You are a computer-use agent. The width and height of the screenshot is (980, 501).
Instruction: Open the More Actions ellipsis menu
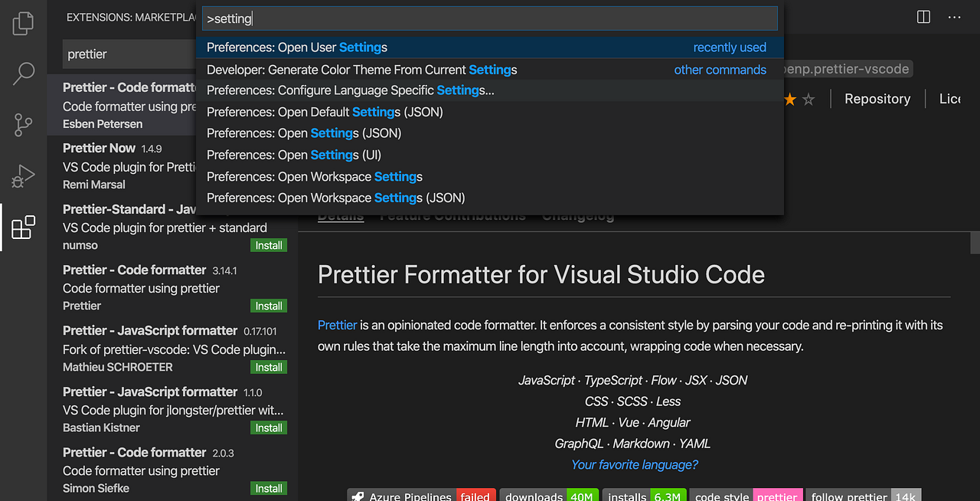point(954,16)
